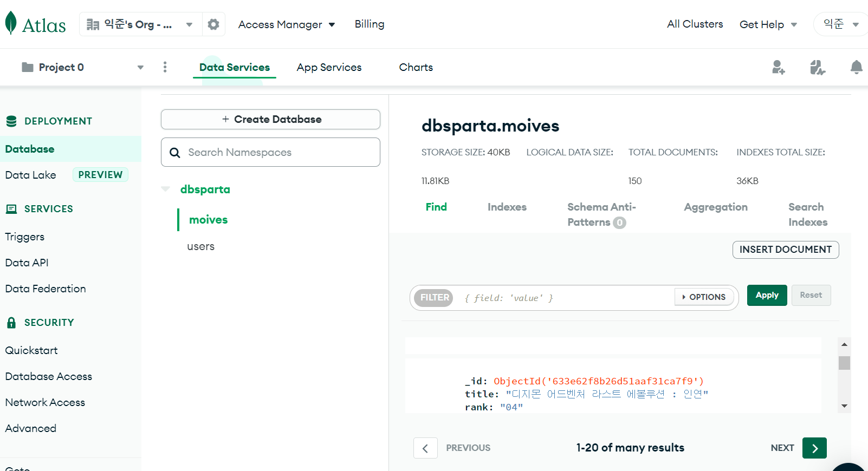Open the project options kebab menu
This screenshot has height=471, width=868.
tap(165, 67)
